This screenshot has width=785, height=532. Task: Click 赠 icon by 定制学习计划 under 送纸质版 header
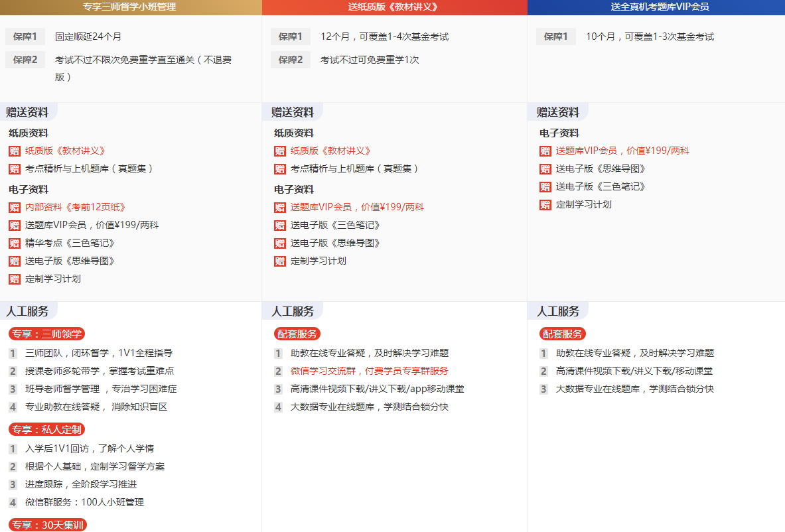(x=280, y=261)
